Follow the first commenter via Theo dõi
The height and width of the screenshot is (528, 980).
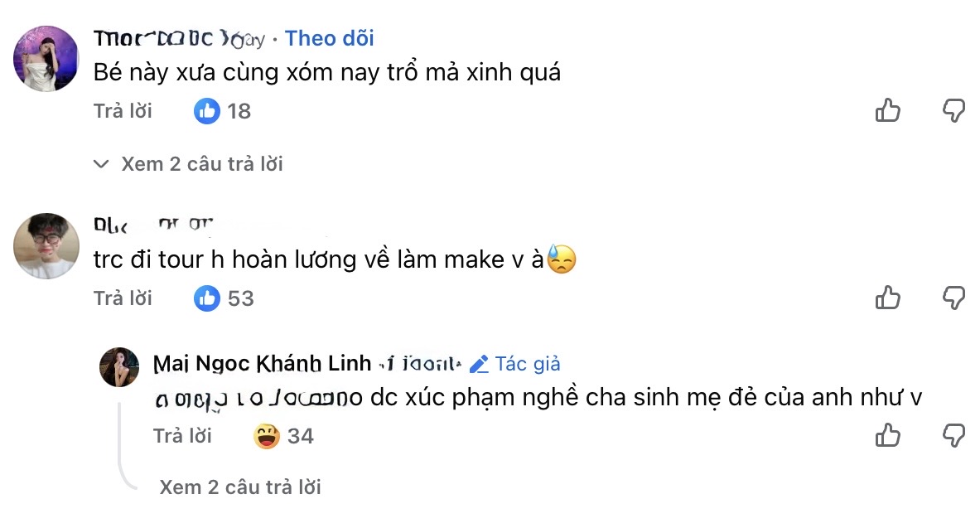[329, 38]
